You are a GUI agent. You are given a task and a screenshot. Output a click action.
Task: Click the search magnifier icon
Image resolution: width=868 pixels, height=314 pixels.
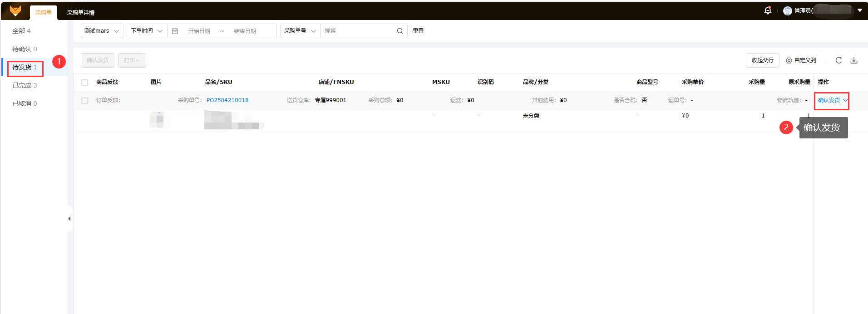(x=399, y=31)
